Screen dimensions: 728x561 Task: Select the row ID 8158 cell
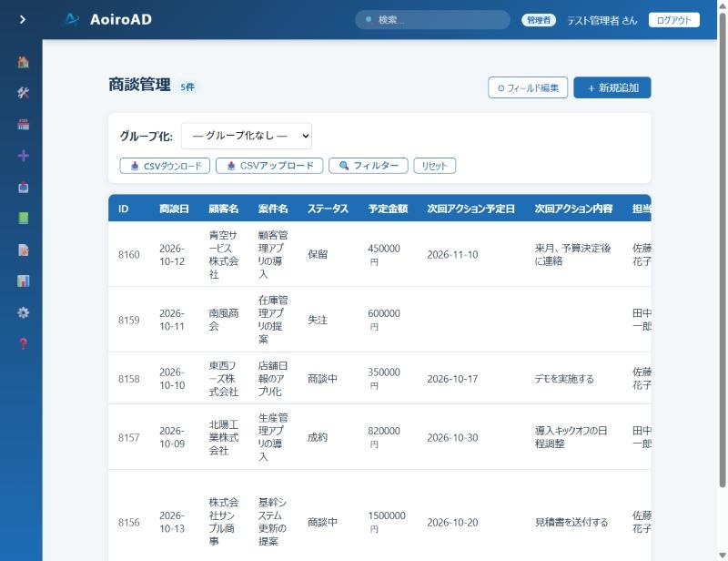coord(128,379)
